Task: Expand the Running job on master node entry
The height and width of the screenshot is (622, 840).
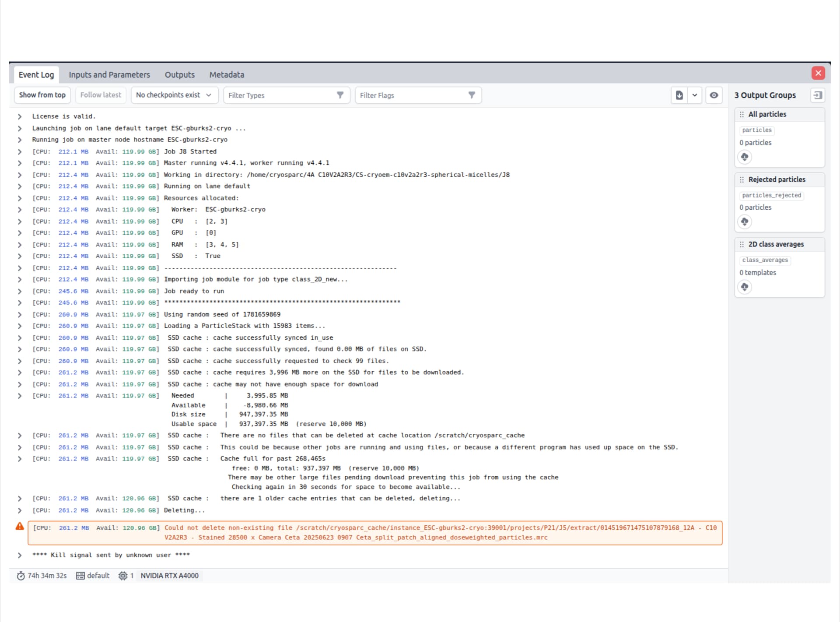Action: click(20, 140)
